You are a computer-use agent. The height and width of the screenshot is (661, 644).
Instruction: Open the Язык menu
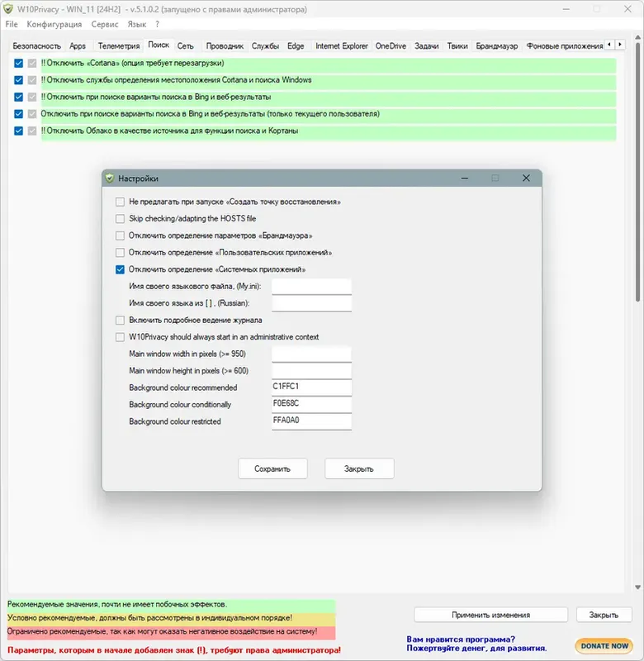pos(137,25)
